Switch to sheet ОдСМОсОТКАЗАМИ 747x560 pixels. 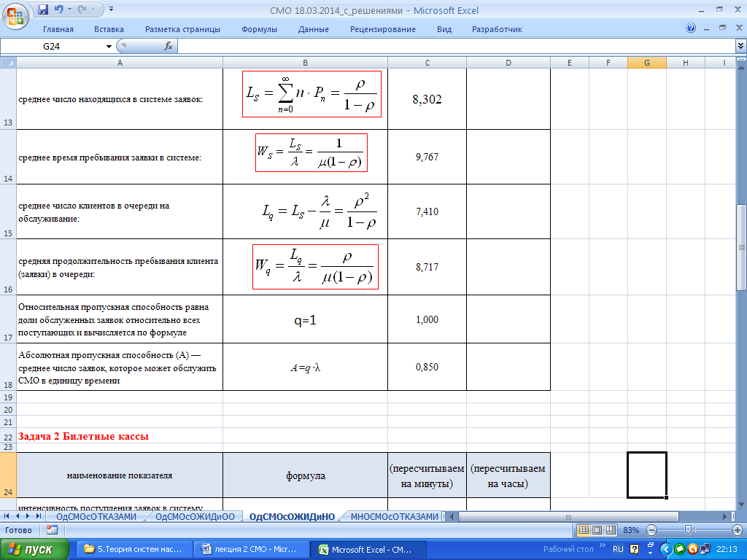[96, 517]
